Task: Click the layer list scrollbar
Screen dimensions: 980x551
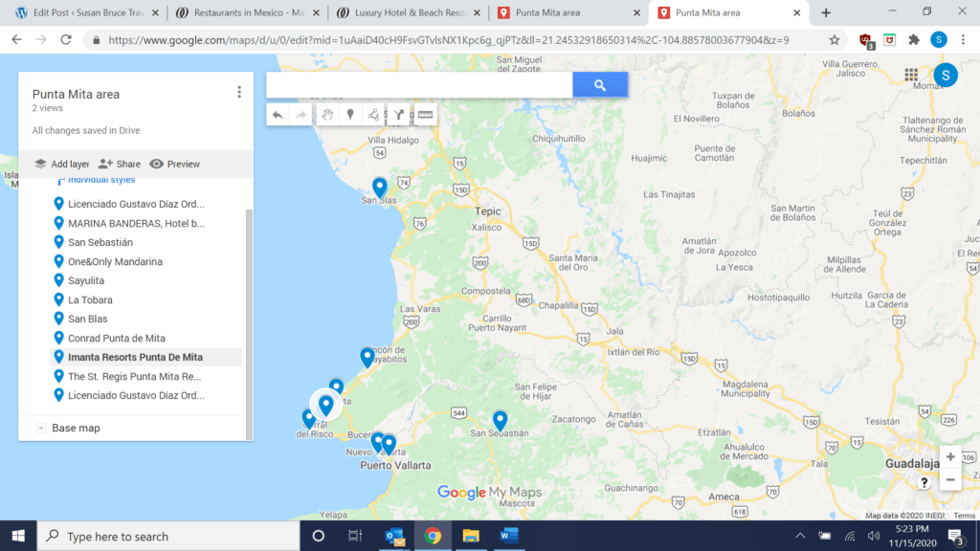Action: (x=250, y=325)
